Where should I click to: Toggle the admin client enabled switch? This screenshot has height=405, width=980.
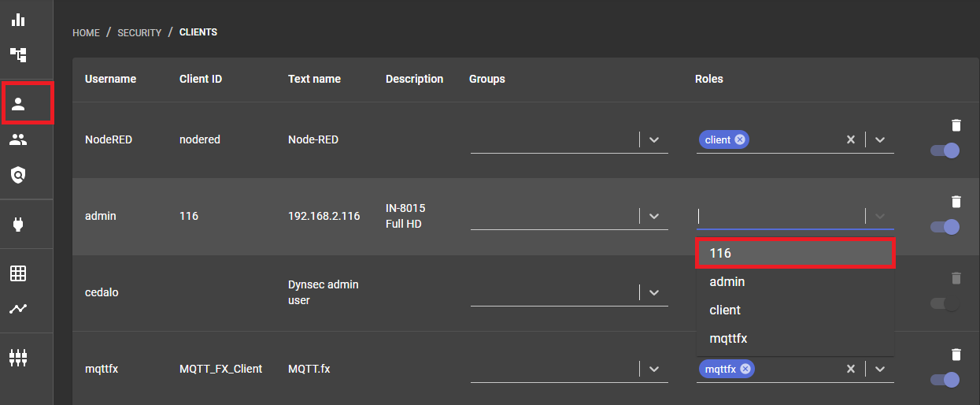945,227
